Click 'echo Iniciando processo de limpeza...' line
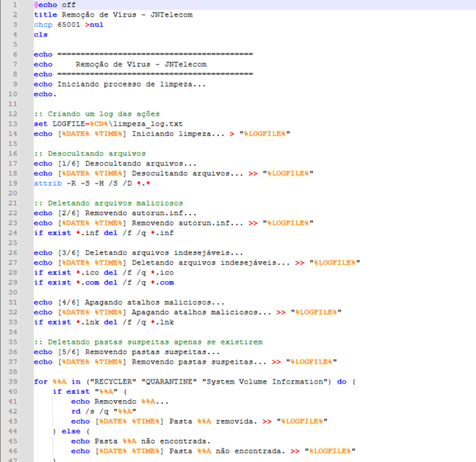 (x=120, y=84)
